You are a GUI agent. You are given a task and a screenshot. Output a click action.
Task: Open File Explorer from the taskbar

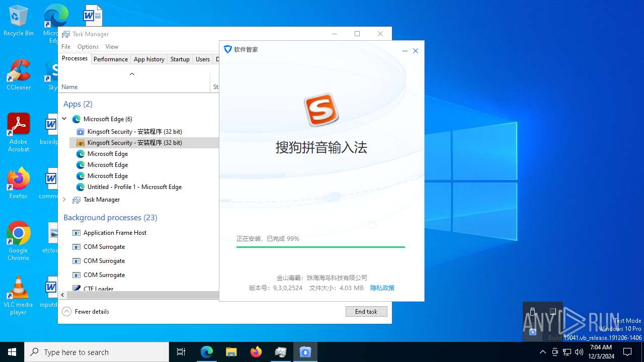[231, 352]
